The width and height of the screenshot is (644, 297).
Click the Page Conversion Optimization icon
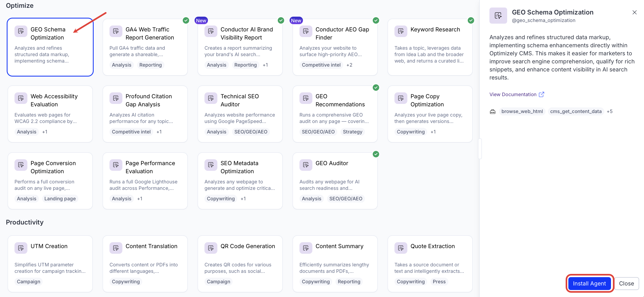click(21, 165)
